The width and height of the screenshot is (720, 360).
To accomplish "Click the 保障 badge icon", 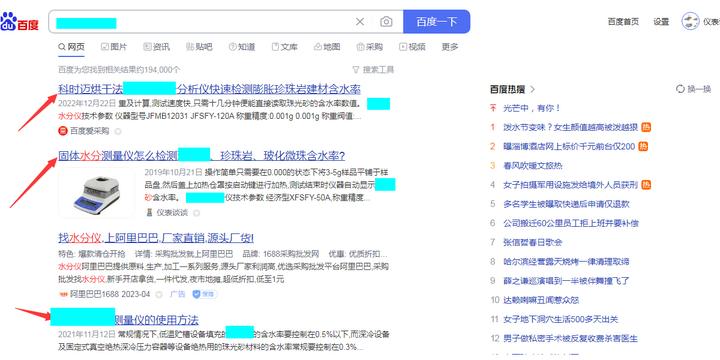I will 204,294.
